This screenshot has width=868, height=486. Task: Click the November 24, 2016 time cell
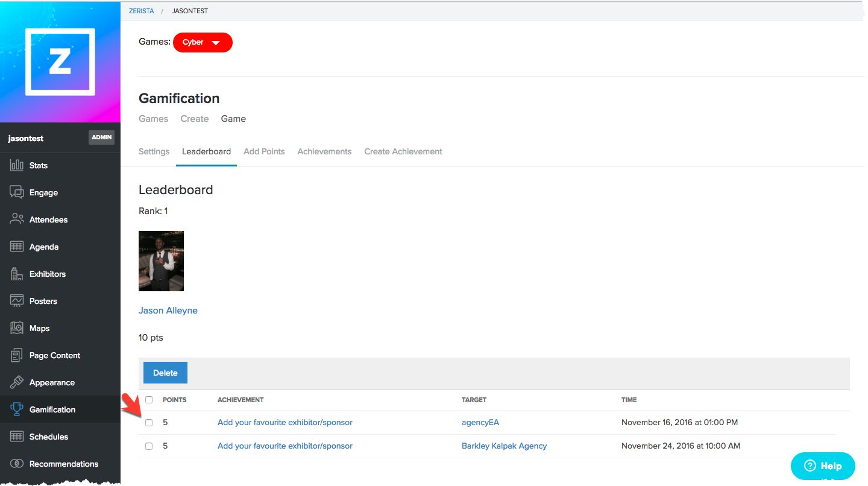click(x=681, y=446)
